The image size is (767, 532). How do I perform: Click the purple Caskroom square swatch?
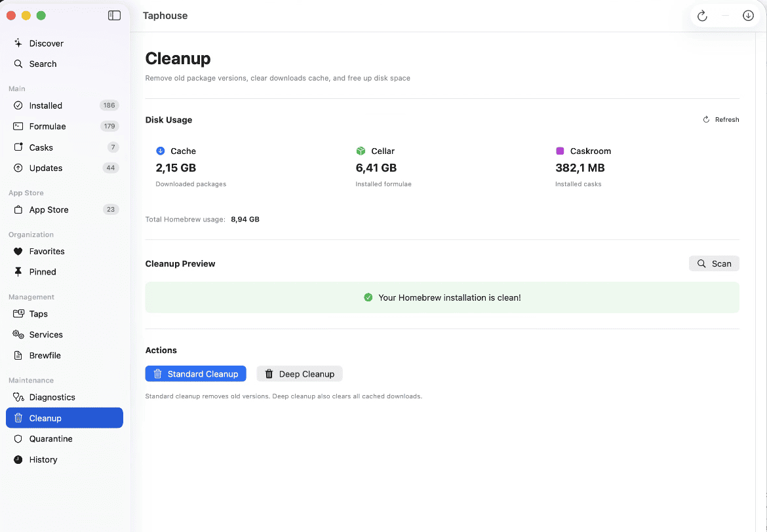coord(560,151)
